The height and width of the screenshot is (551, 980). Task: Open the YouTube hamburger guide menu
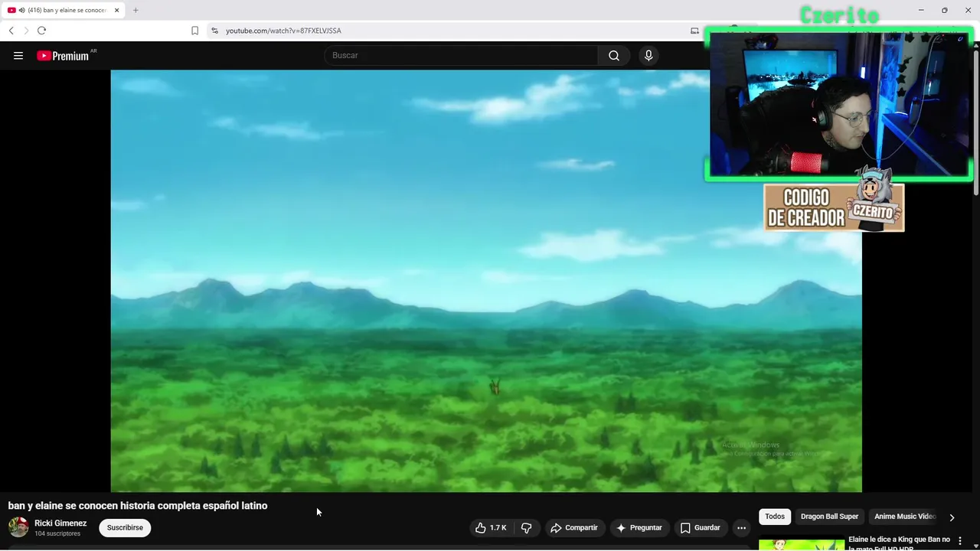tap(18, 55)
